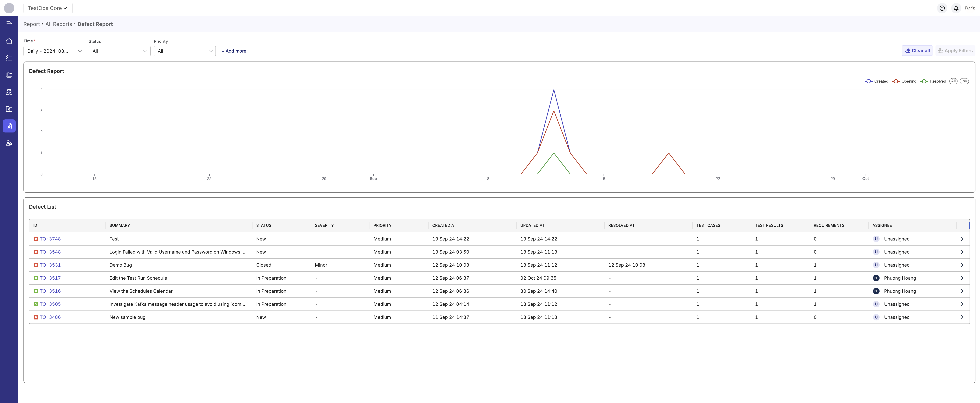Sort by CREATED AT column header
The image size is (980, 403).
pos(444,225)
